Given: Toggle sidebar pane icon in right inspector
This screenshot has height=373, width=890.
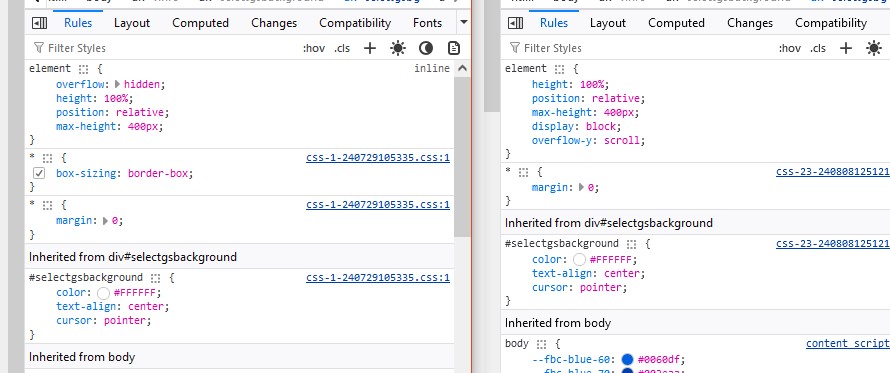Looking at the screenshot, I should [515, 23].
